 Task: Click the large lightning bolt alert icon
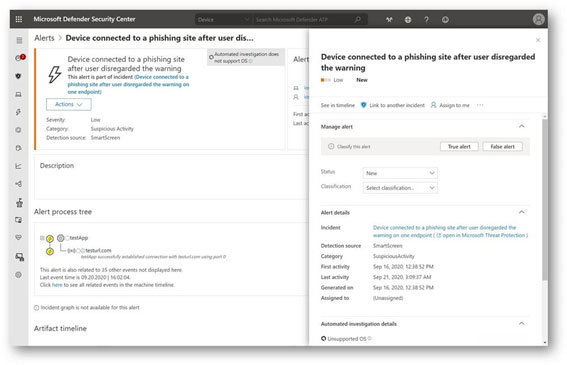click(55, 75)
